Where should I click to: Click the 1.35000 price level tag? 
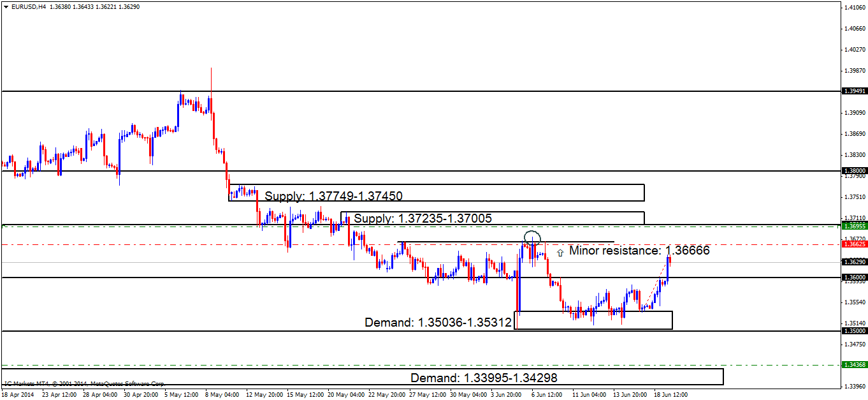[x=853, y=331]
